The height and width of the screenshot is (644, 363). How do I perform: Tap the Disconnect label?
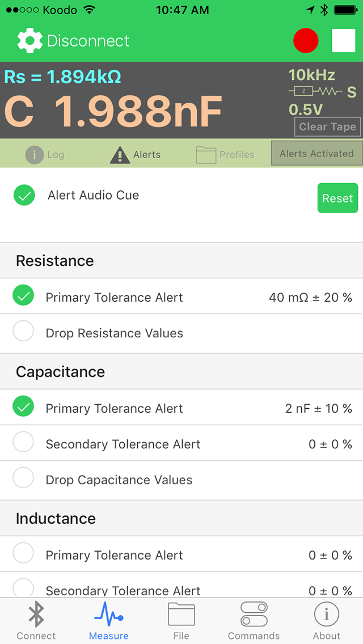[x=88, y=41]
